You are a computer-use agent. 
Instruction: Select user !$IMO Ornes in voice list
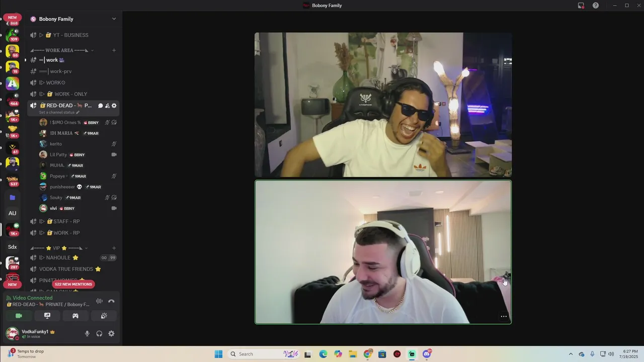pyautogui.click(x=78, y=122)
